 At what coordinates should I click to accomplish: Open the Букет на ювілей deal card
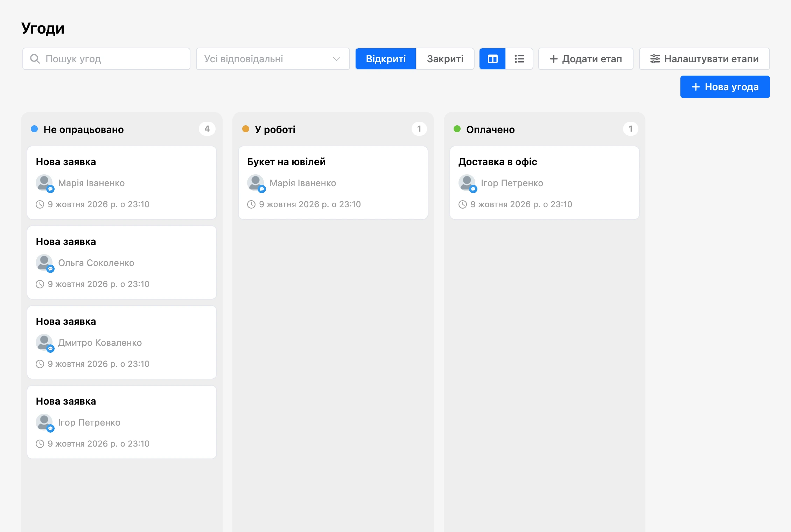333,183
